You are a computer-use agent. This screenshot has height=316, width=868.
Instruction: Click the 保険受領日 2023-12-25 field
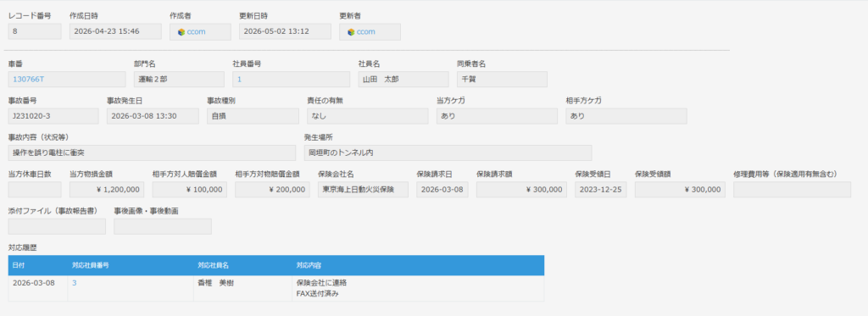click(601, 190)
